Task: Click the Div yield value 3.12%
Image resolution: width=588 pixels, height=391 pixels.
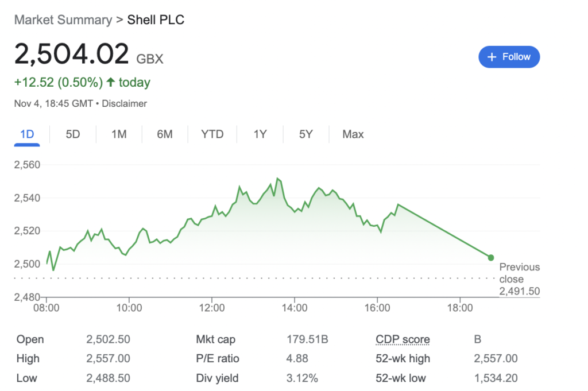Action: (x=302, y=378)
